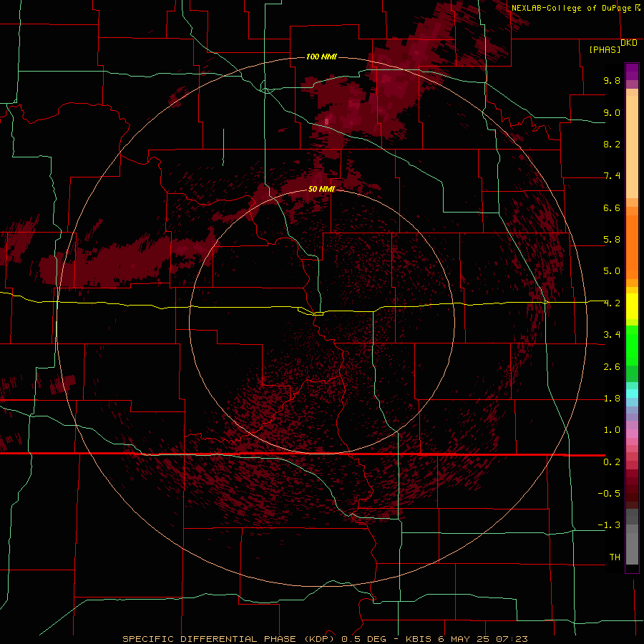Viewport: 644px width, 644px height.
Task: Click the 100 NMI range ring label
Action: point(321,57)
